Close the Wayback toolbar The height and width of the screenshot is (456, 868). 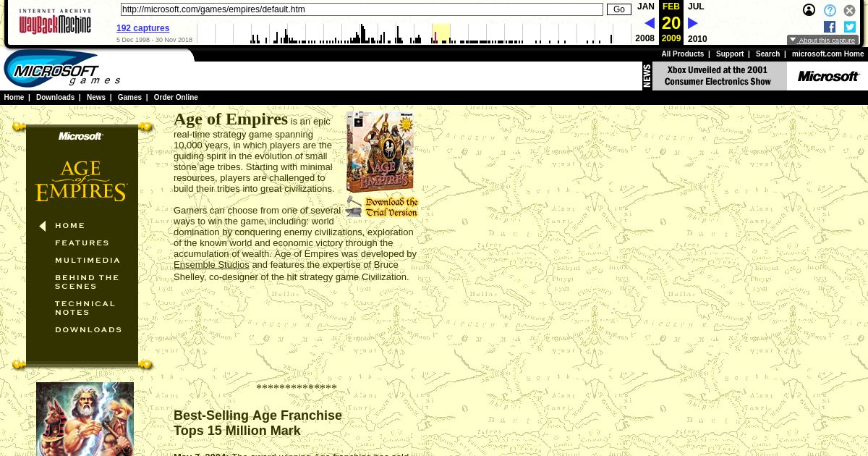pyautogui.click(x=850, y=10)
